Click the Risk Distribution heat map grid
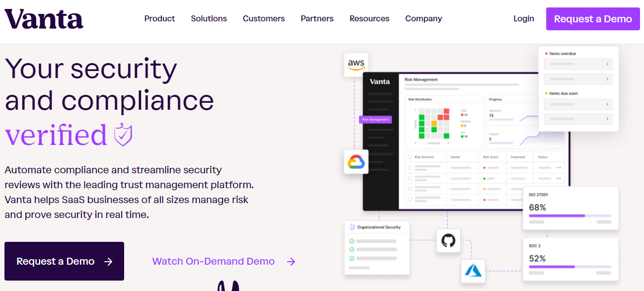 pos(434,124)
